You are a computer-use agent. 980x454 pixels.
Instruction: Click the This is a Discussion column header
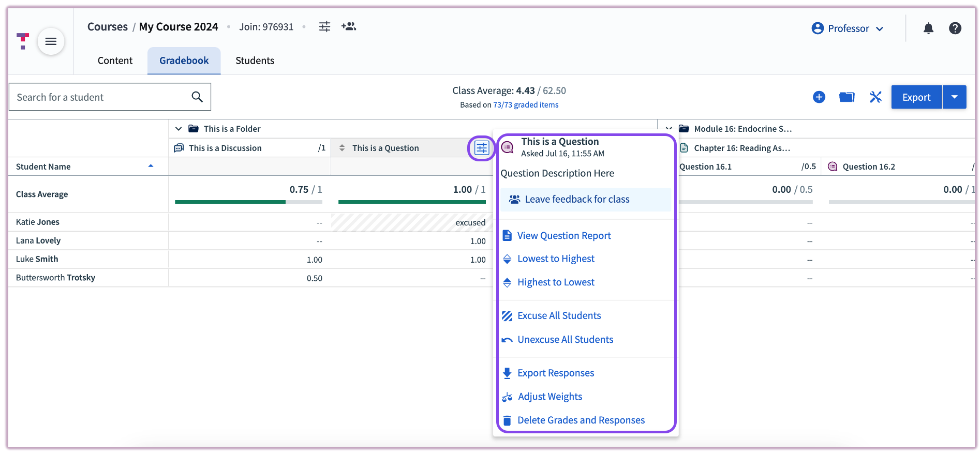coord(250,148)
